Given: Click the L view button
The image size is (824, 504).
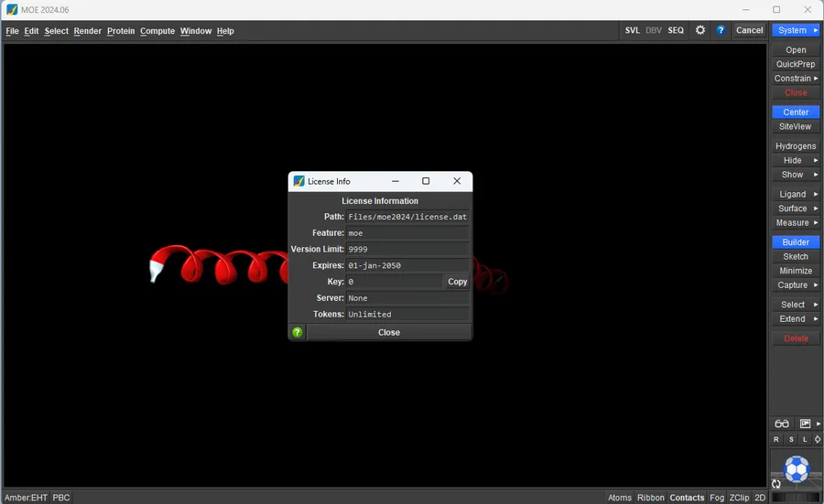Looking at the screenshot, I should 805,439.
